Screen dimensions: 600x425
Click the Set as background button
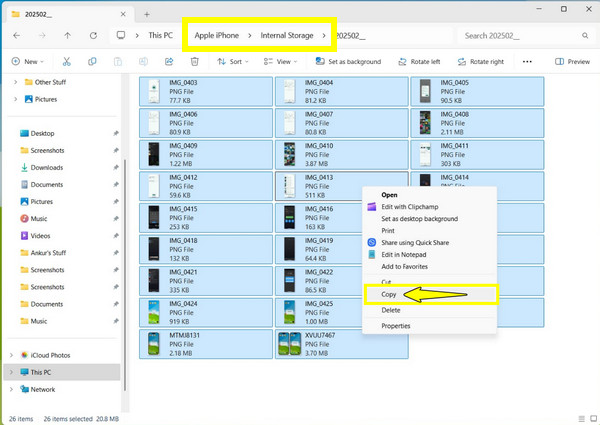click(345, 61)
